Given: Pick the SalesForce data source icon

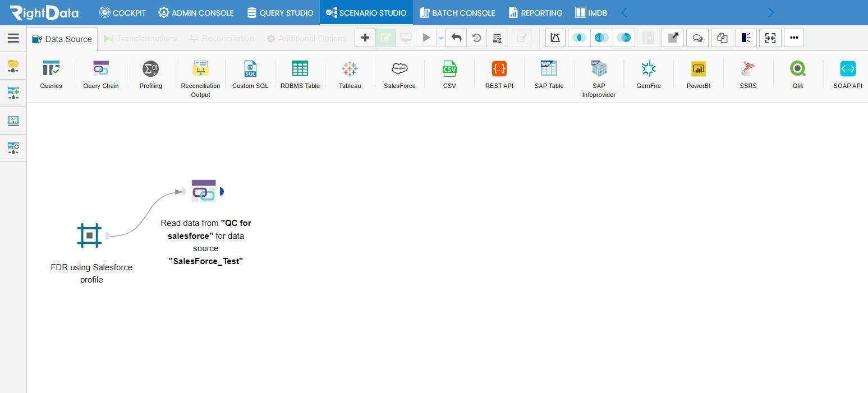Looking at the screenshot, I should pyautogui.click(x=399, y=69).
